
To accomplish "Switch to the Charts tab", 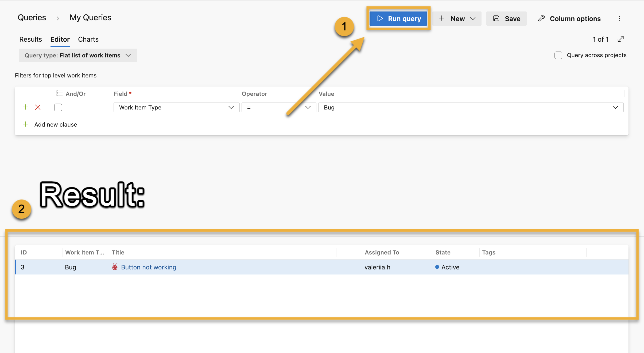I will click(x=88, y=39).
